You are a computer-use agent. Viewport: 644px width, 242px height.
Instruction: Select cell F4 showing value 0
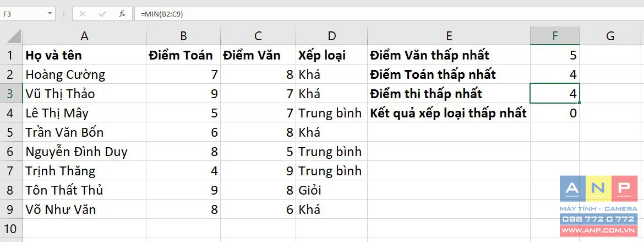tap(555, 113)
